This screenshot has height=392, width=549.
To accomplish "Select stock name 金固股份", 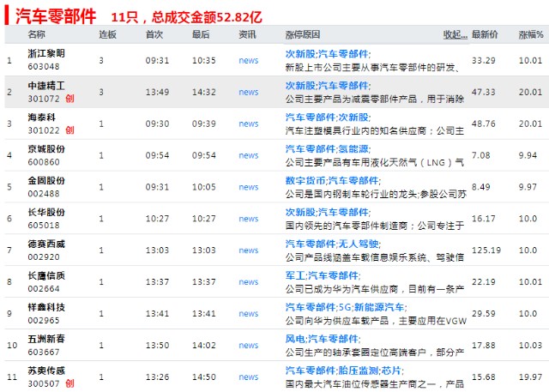I will 46,180.
